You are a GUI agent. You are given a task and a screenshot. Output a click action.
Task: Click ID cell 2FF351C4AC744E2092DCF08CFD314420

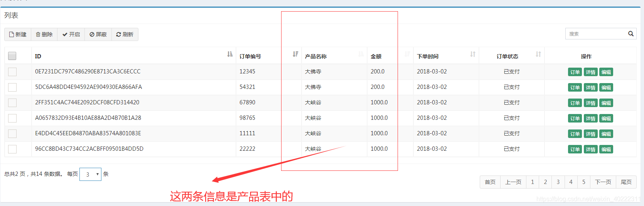pos(87,102)
